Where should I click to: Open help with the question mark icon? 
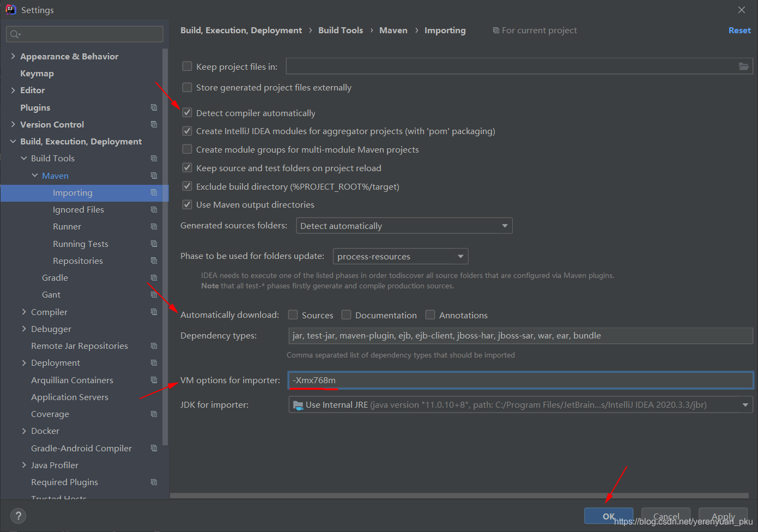(x=18, y=516)
